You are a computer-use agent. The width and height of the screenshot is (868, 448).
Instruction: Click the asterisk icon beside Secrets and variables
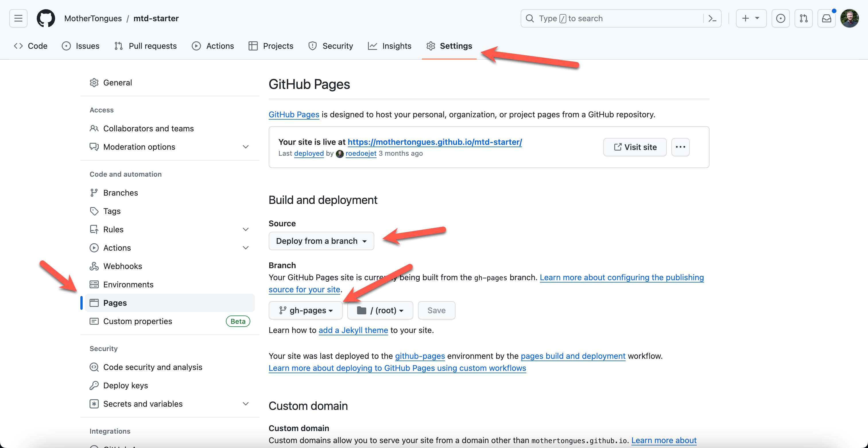pos(94,404)
